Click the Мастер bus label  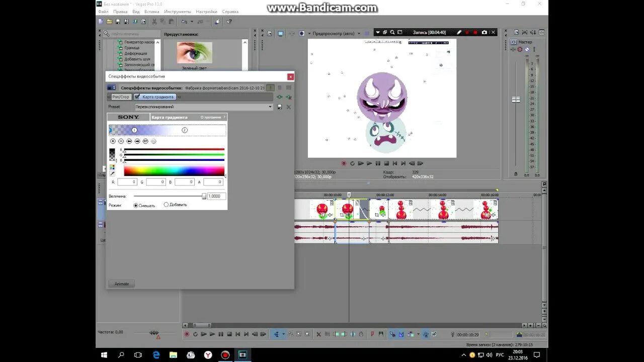click(525, 42)
